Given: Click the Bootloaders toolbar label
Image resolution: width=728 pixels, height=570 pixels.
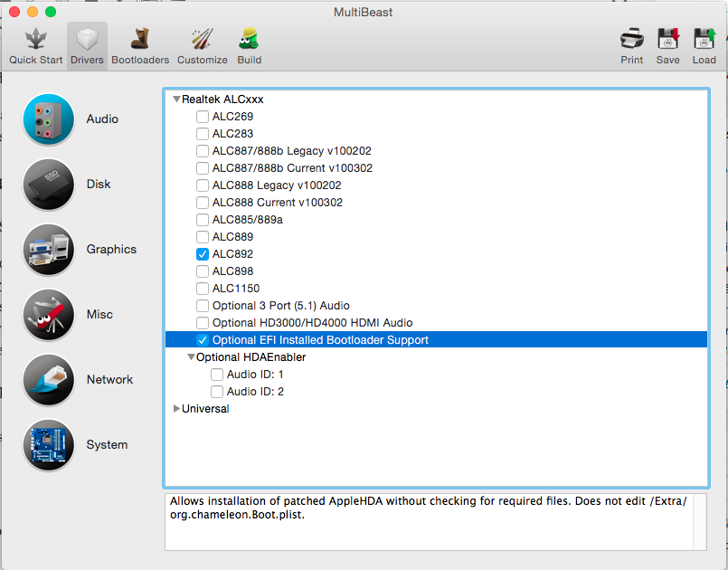Looking at the screenshot, I should tap(140, 60).
